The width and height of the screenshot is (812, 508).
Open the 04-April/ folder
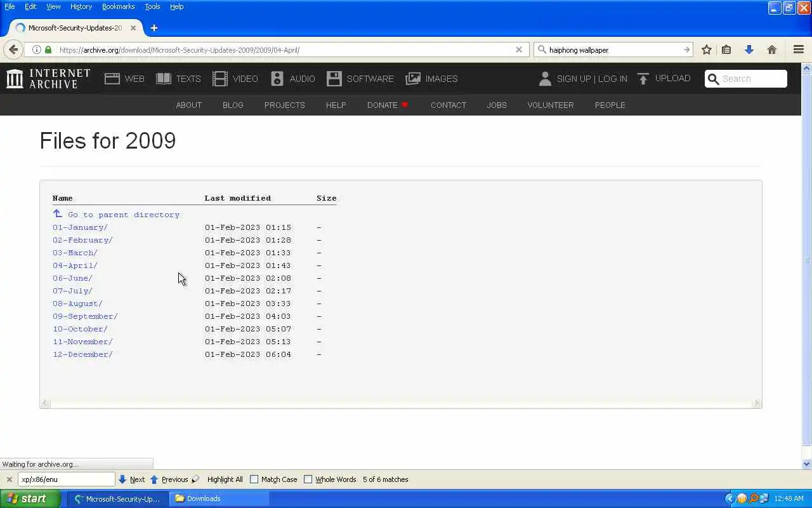[75, 265]
